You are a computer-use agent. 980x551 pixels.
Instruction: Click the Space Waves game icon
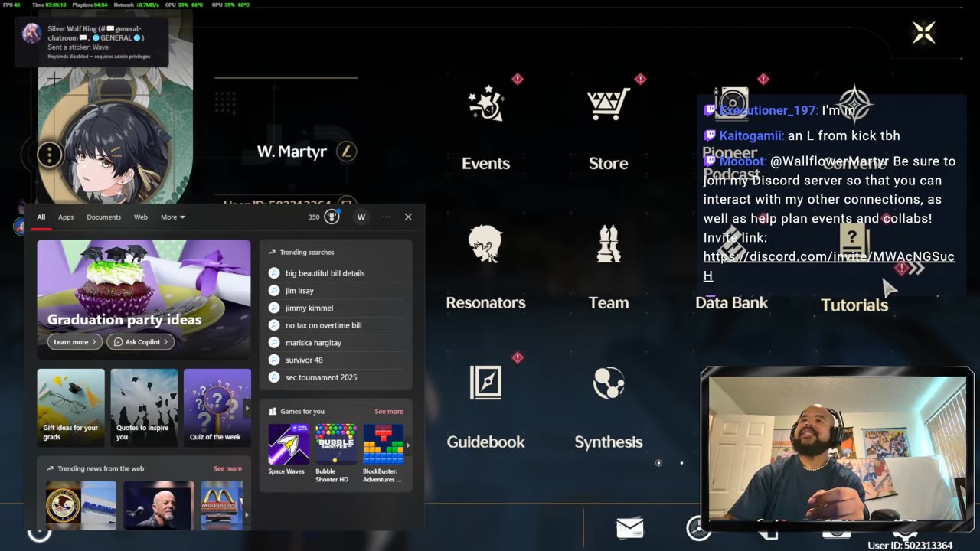(289, 444)
